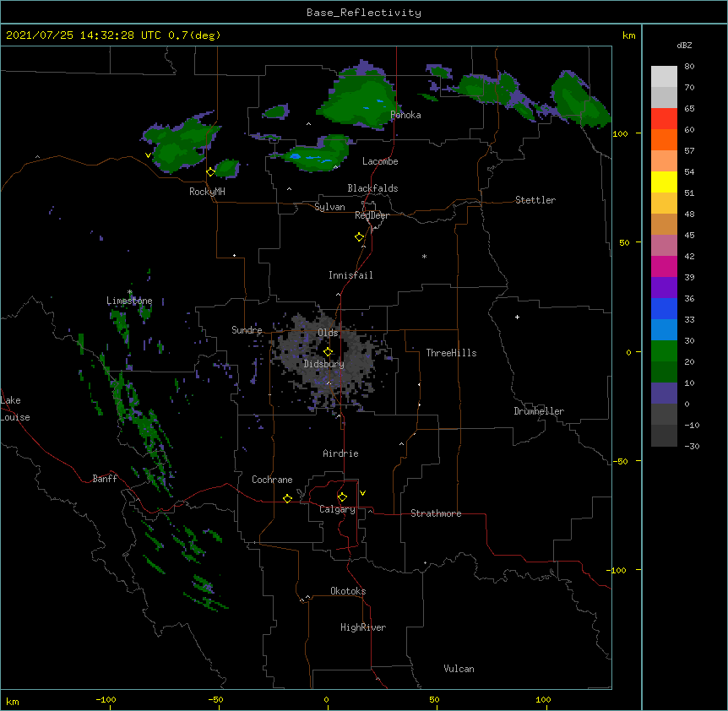Click the yellow diamond marker beside RockyMH

[x=210, y=171]
